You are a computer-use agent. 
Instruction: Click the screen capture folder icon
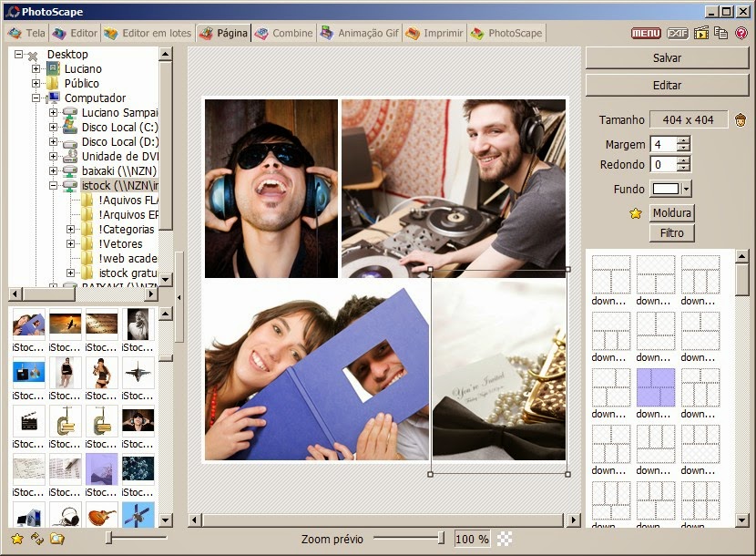[701, 33]
